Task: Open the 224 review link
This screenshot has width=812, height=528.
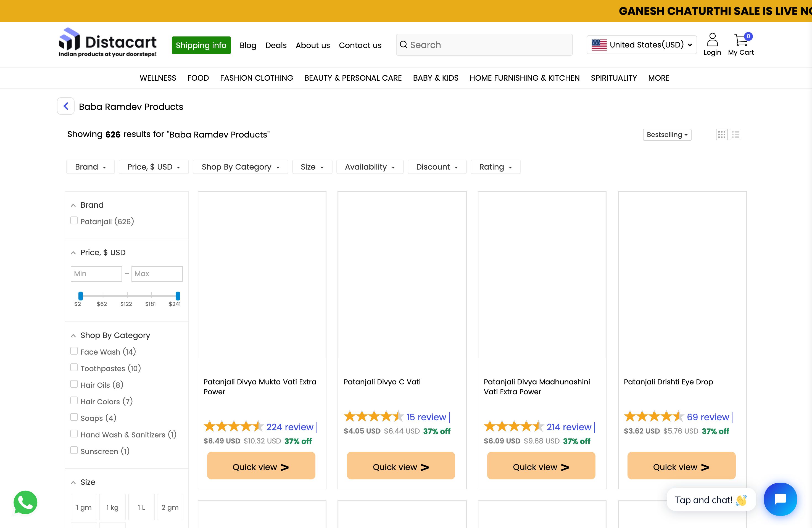Action: [x=290, y=427]
